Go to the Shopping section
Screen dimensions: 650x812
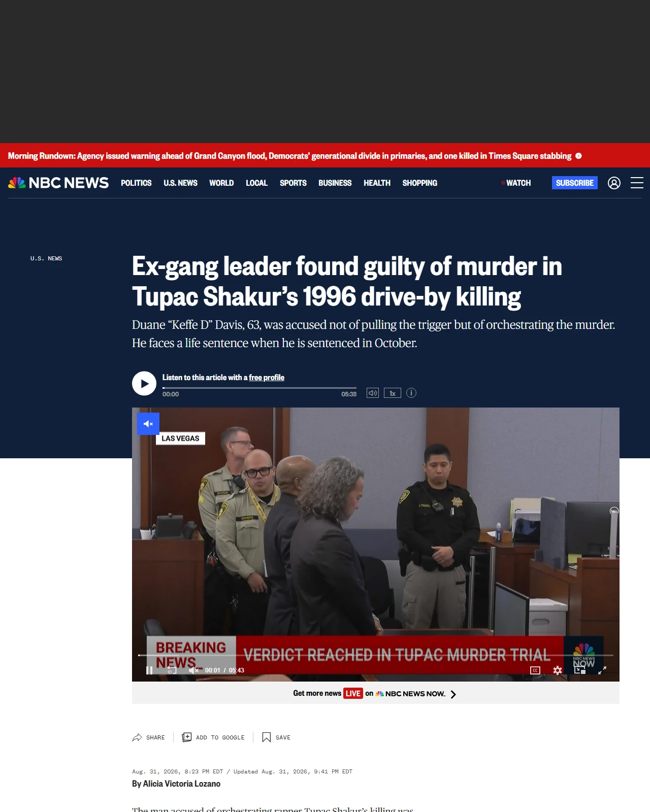click(x=419, y=183)
